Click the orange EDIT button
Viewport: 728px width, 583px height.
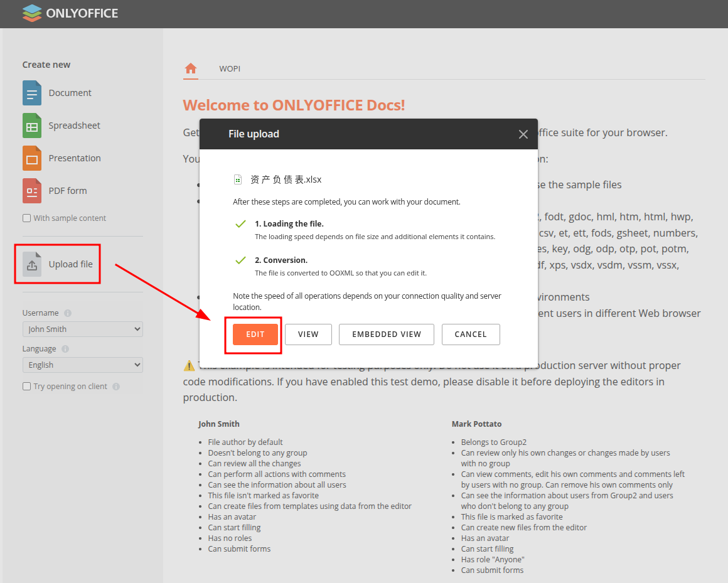[255, 334]
